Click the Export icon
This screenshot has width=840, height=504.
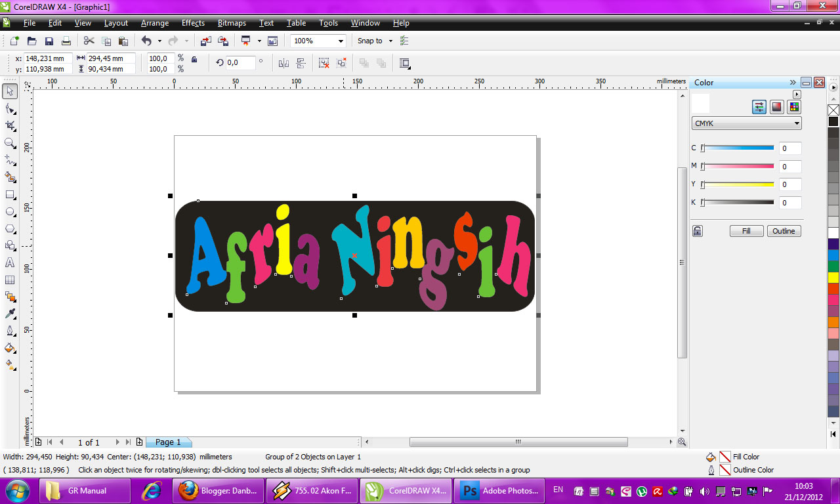223,41
